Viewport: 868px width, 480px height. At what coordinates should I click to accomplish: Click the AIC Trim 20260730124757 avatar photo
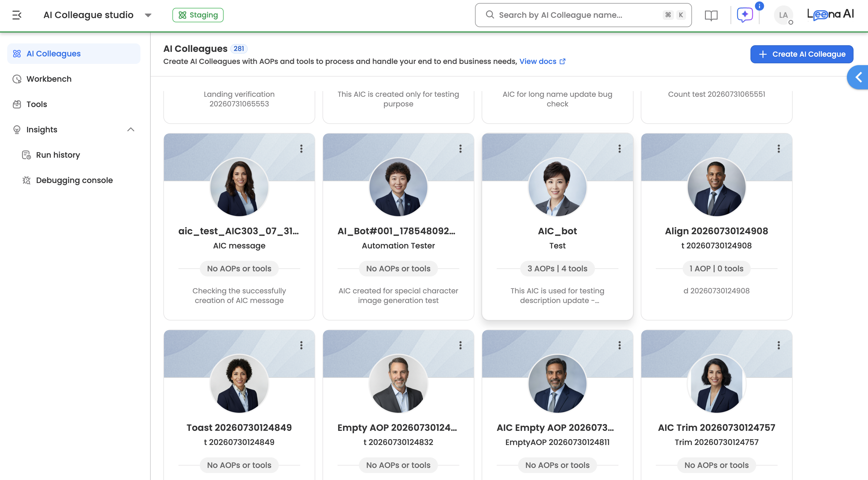[x=716, y=384]
